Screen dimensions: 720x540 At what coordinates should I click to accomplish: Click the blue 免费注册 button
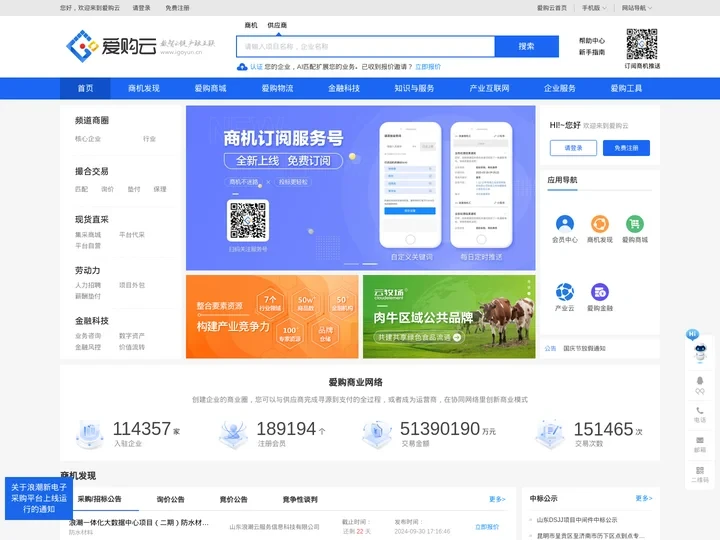point(626,148)
